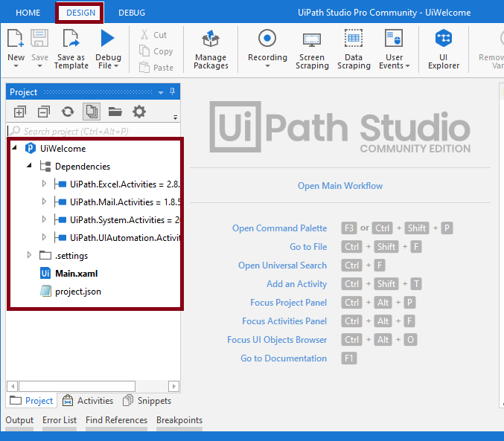This screenshot has height=441, width=504.
Task: Collapse the Dependencies node
Action: [29, 166]
